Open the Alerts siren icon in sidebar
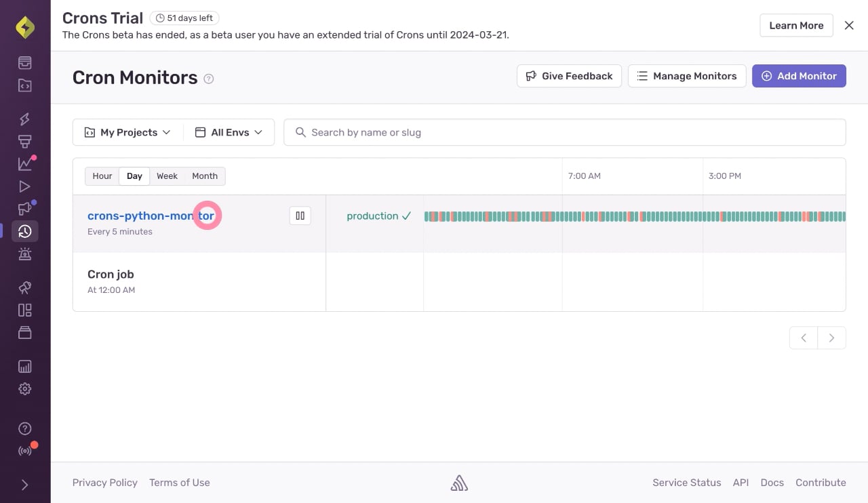868x503 pixels. pyautogui.click(x=24, y=254)
